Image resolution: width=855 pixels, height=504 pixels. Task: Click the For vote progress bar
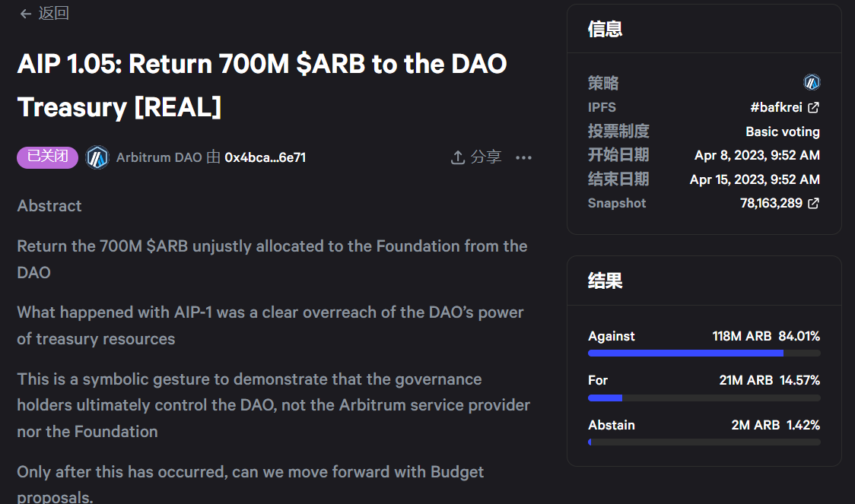coord(704,398)
